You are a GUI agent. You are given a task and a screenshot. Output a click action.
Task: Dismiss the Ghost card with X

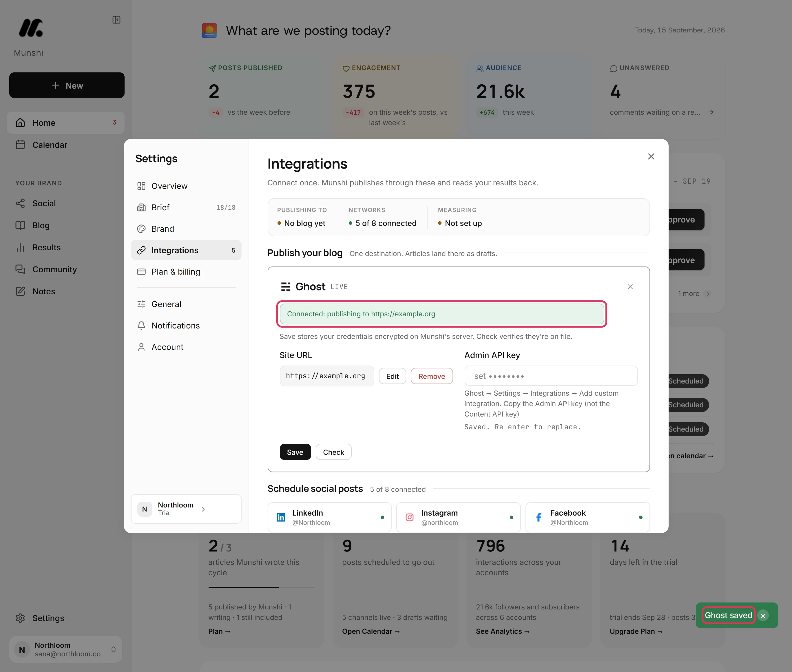(630, 287)
